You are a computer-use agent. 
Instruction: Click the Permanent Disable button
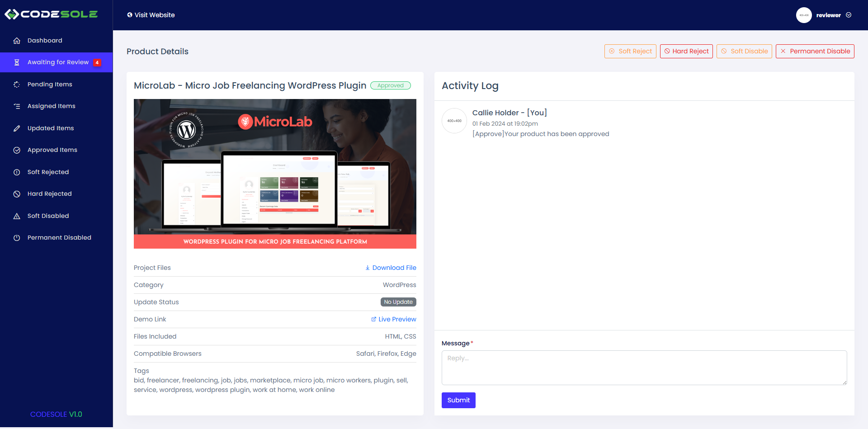tap(815, 51)
